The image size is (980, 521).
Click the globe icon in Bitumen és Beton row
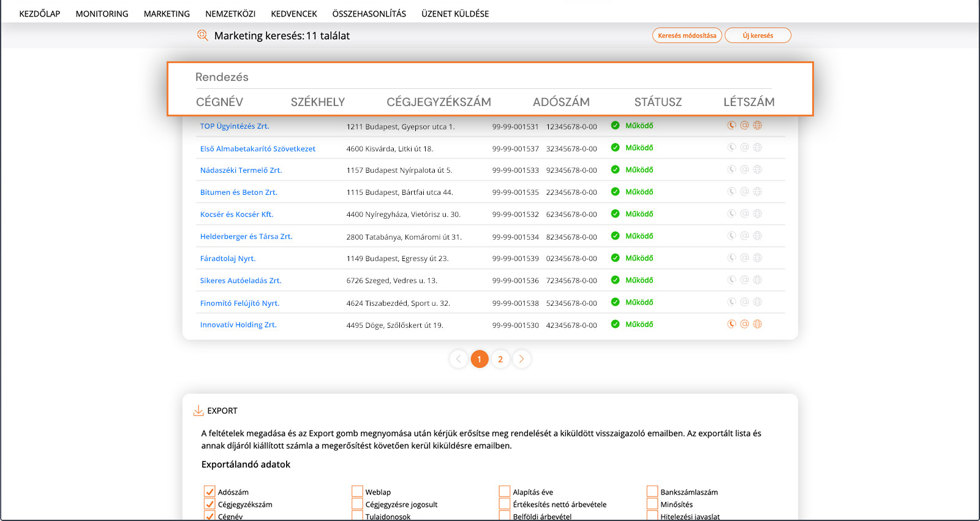click(758, 191)
